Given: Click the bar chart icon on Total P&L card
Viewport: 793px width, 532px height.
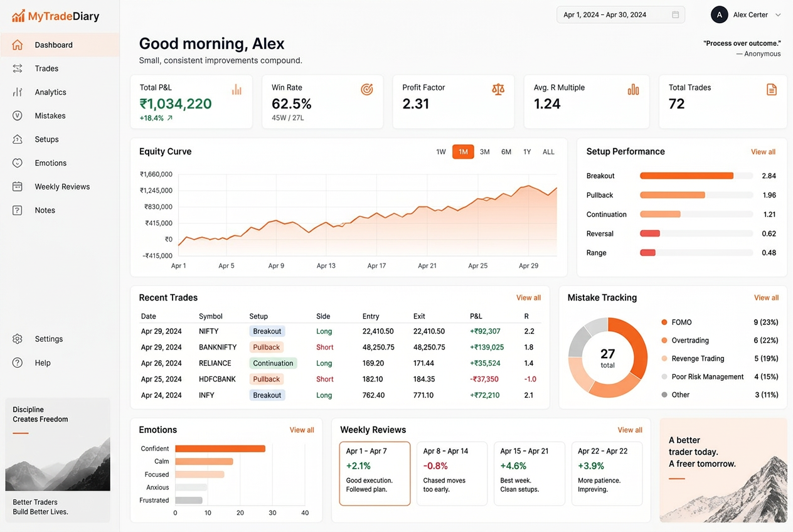Looking at the screenshot, I should [237, 90].
